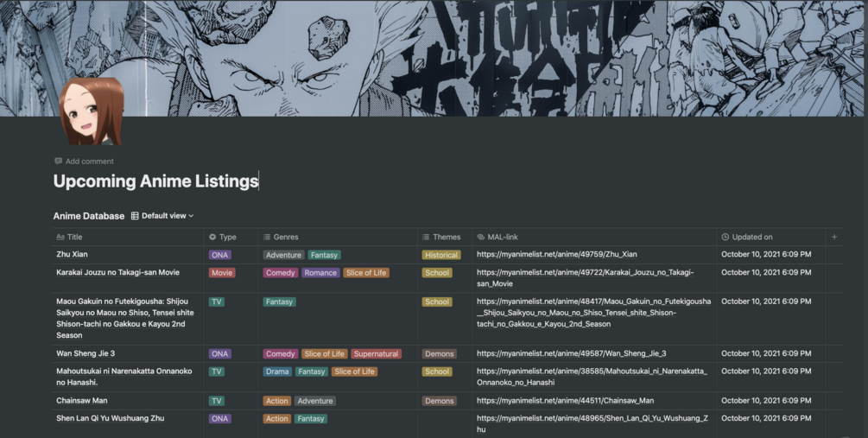Click the Add comment speech bubble icon
This screenshot has width=868, height=438.
tap(58, 162)
